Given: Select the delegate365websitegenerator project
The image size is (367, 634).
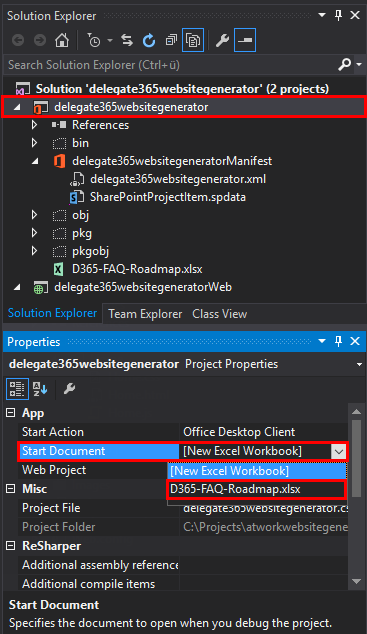Looking at the screenshot, I should (x=131, y=107).
